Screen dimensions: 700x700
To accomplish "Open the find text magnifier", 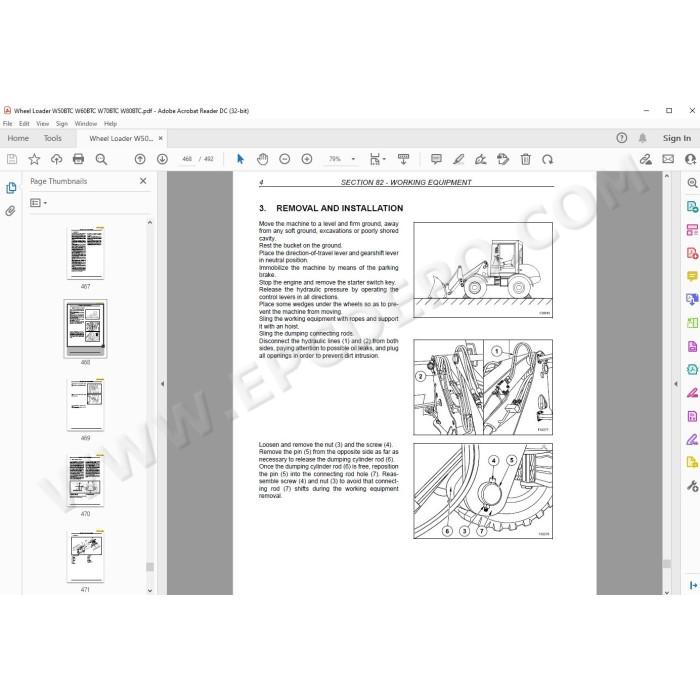I will pyautogui.click(x=101, y=159).
